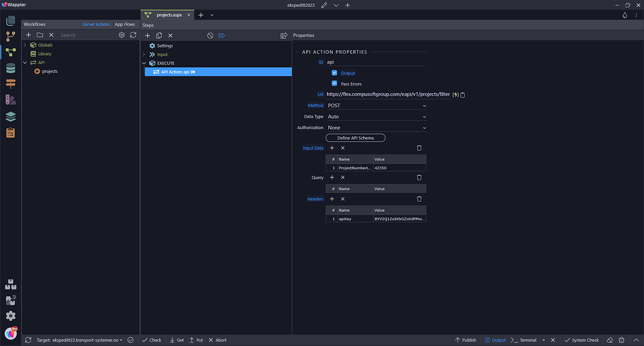Click the Define API Schema button

click(355, 138)
